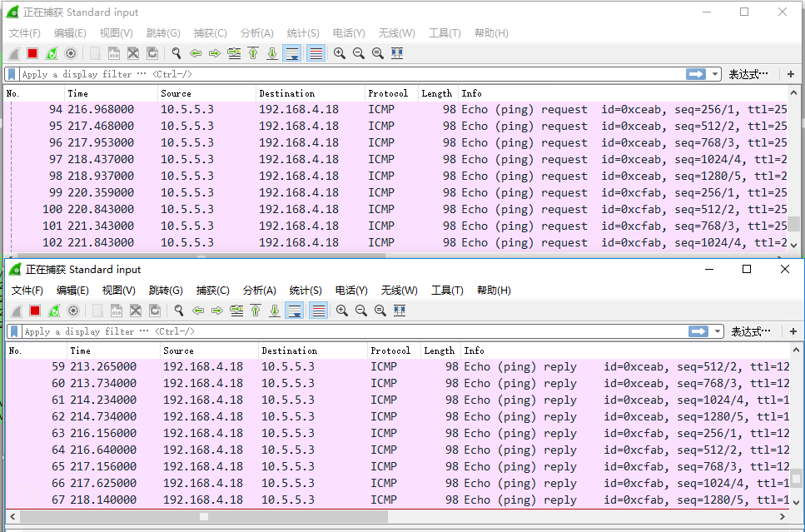Jump to first packet in bottom window
The width and height of the screenshot is (805, 532).
(x=256, y=311)
